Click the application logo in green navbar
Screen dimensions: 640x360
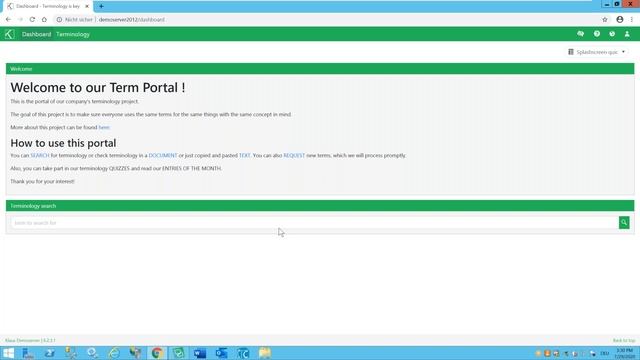(9, 34)
